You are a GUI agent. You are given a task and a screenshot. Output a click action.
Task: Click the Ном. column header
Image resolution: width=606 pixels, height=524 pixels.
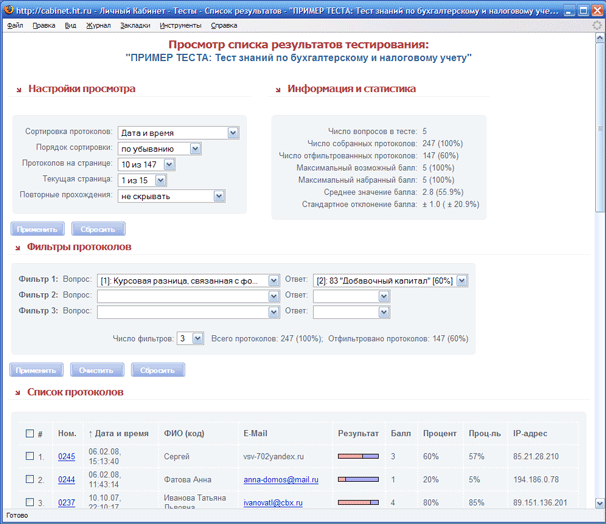(67, 434)
